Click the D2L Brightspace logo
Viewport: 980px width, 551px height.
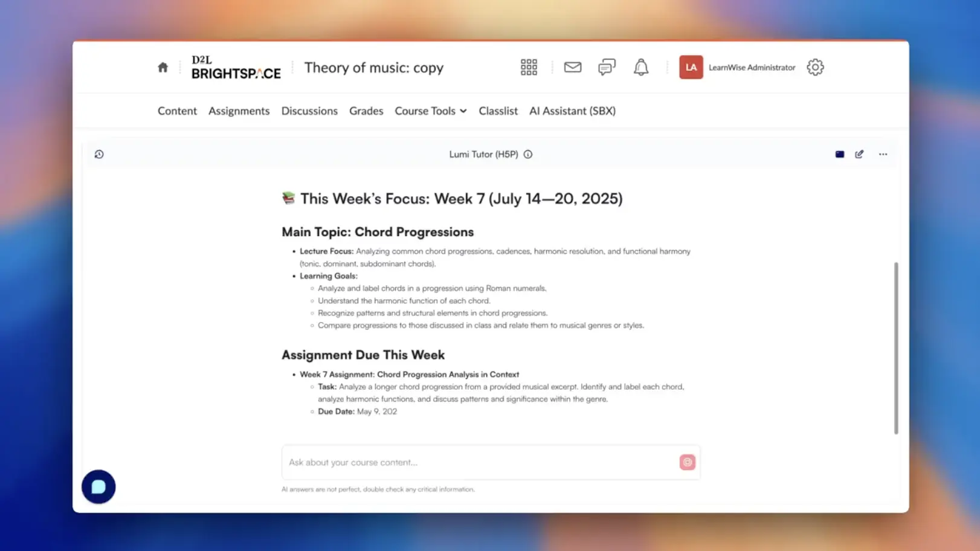coord(236,68)
